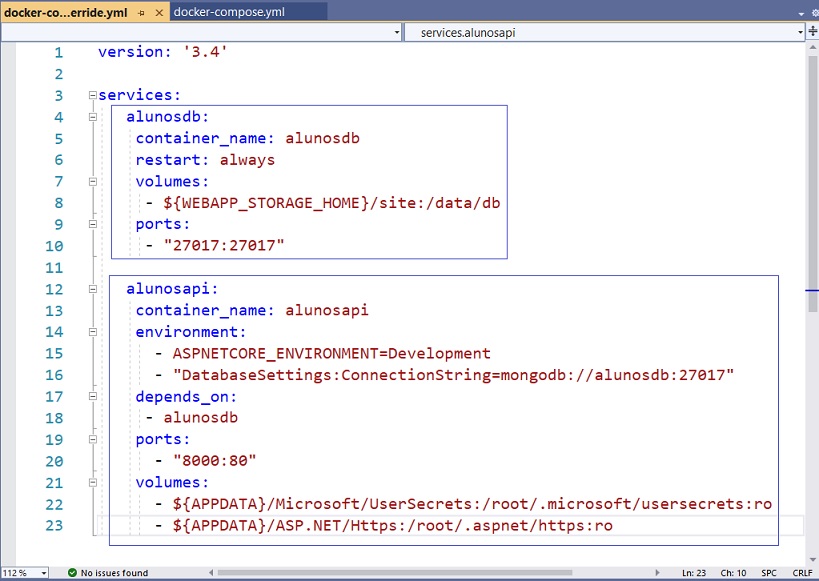Collapse the alunosapi block on line 12

[93, 290]
